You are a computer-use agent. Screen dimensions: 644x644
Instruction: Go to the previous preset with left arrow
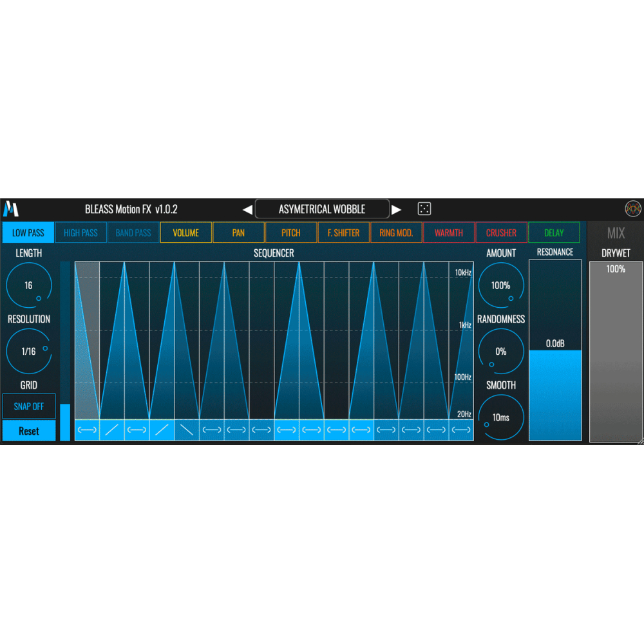pyautogui.click(x=247, y=209)
